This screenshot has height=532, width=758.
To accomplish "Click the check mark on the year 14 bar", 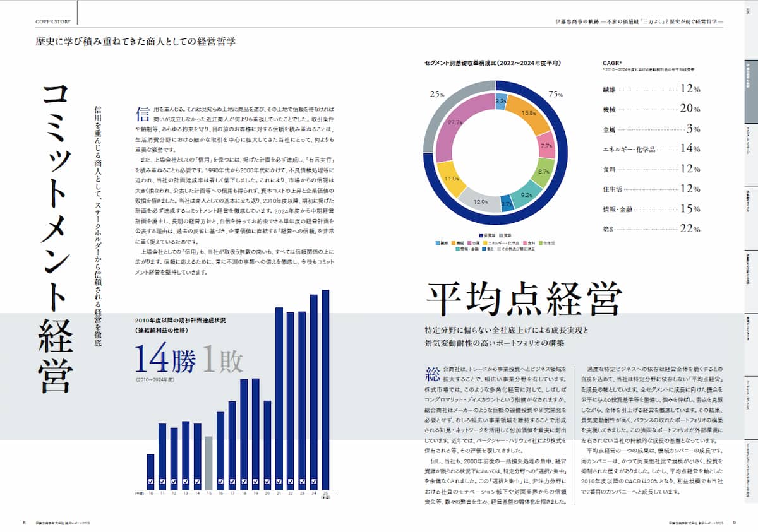I will click(197, 483).
